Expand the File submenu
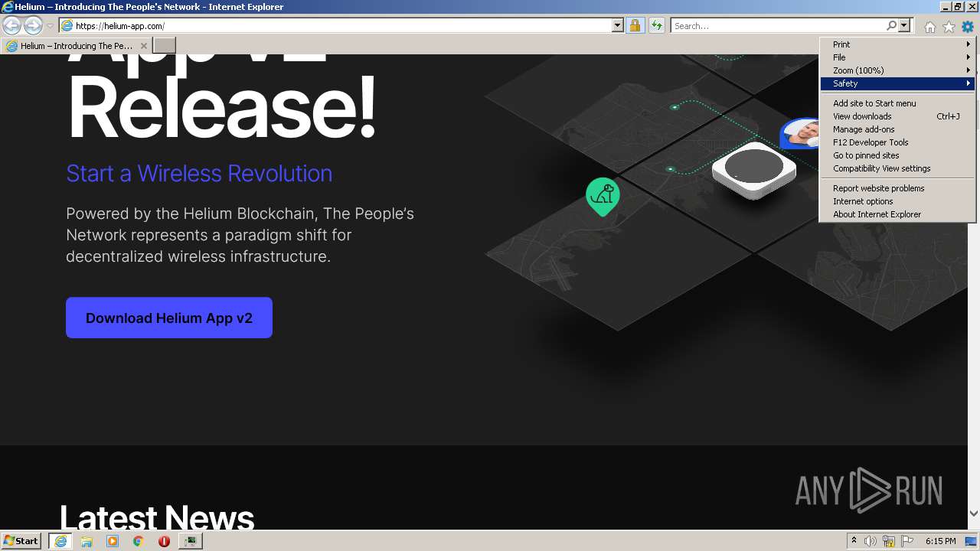The width and height of the screenshot is (980, 551). tap(897, 57)
